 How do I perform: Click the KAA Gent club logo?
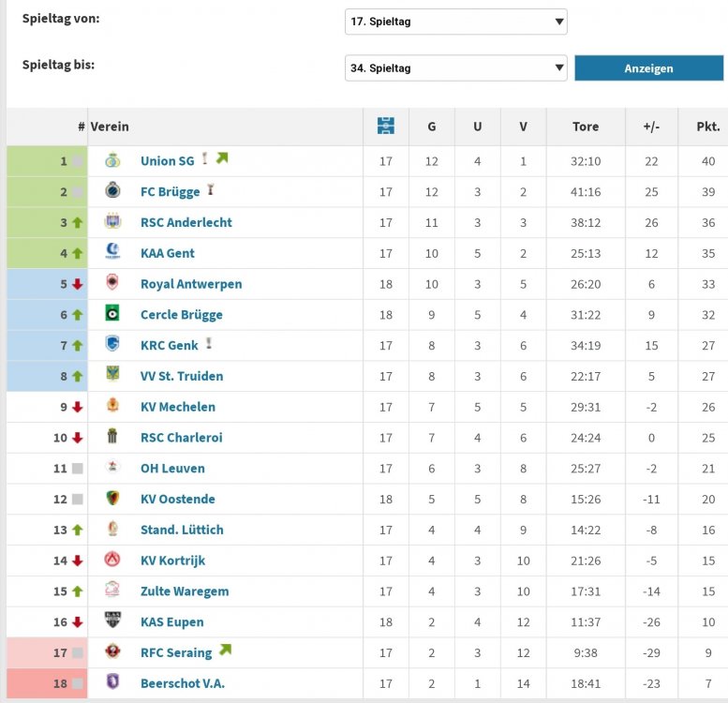click(112, 251)
